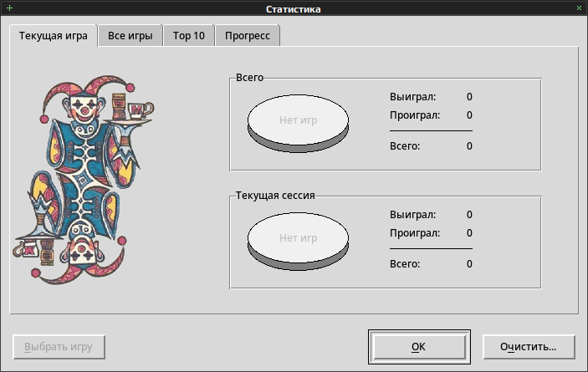Click "Выиграл:" label in Всего group
The height and width of the screenshot is (372, 588).
412,97
